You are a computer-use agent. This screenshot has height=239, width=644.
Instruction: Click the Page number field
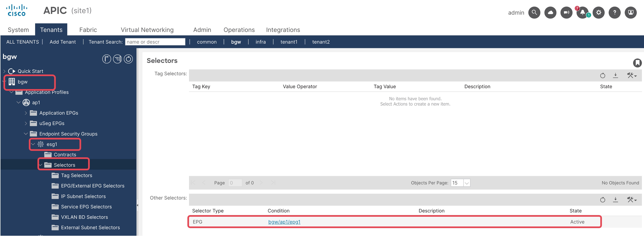tap(235, 183)
